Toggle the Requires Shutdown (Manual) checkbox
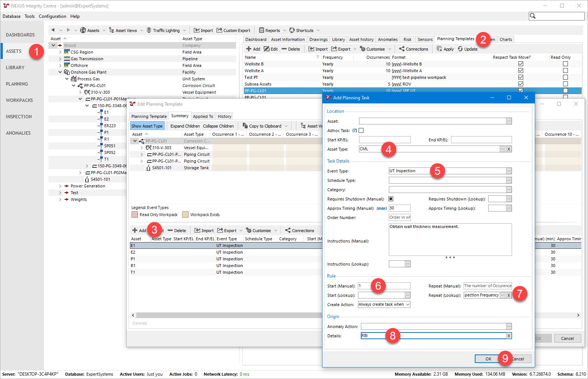The width and height of the screenshot is (588, 379). click(391, 199)
